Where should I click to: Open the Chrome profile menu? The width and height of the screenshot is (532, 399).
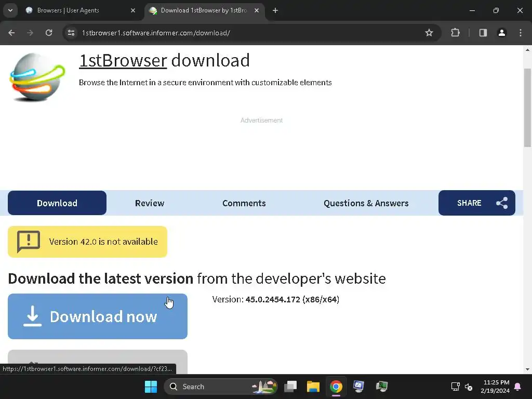click(502, 33)
